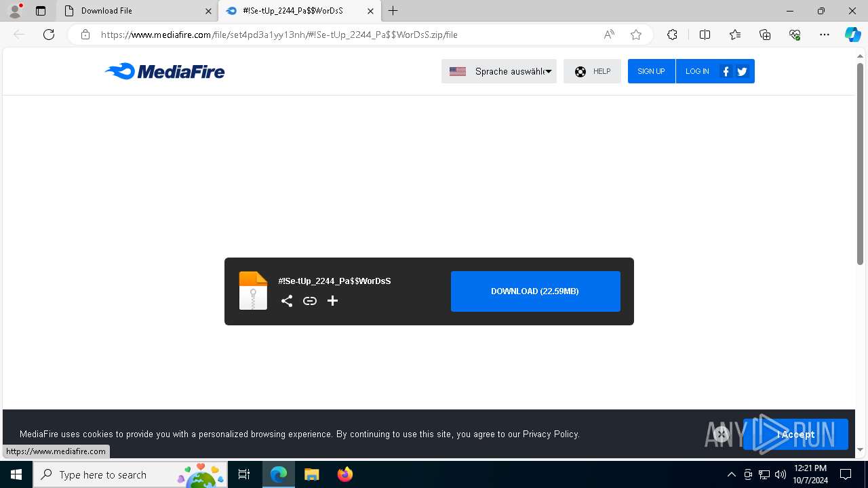Open the Help lifebuoy button
Image resolution: width=868 pixels, height=488 pixels.
pos(592,71)
